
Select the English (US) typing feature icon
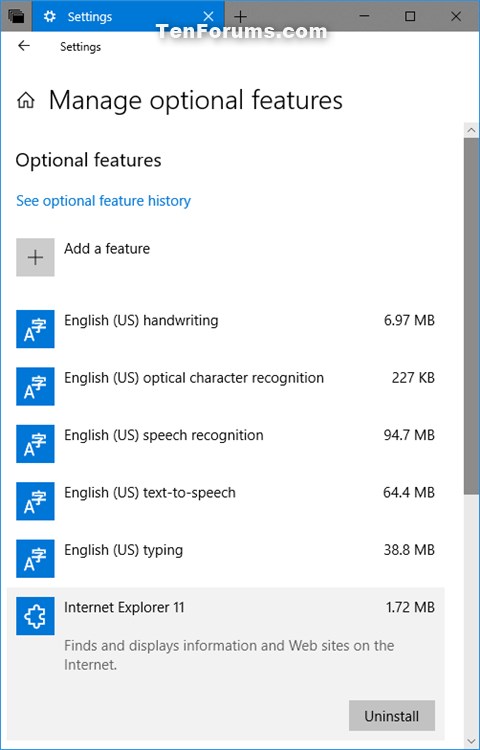click(x=35, y=559)
